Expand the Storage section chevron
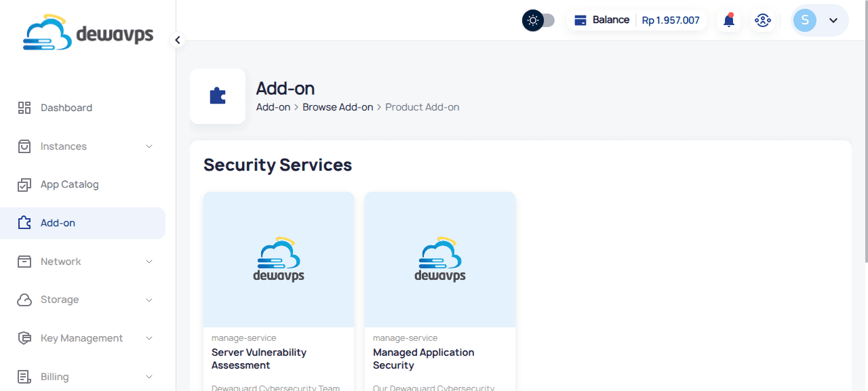868x391 pixels. click(149, 300)
